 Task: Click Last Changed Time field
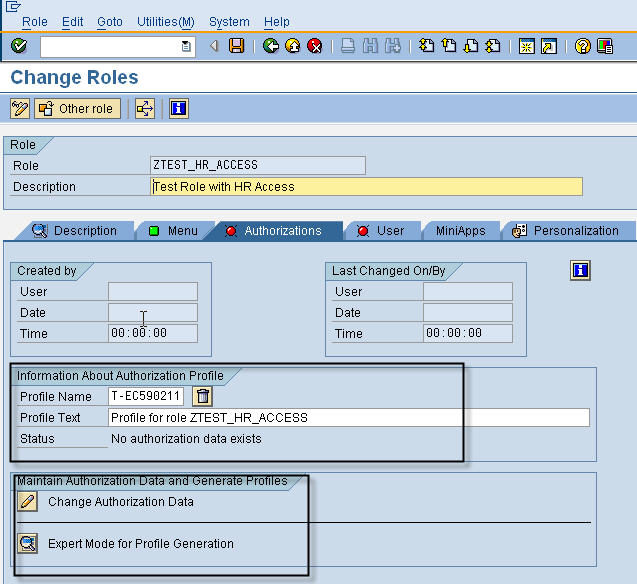468,333
